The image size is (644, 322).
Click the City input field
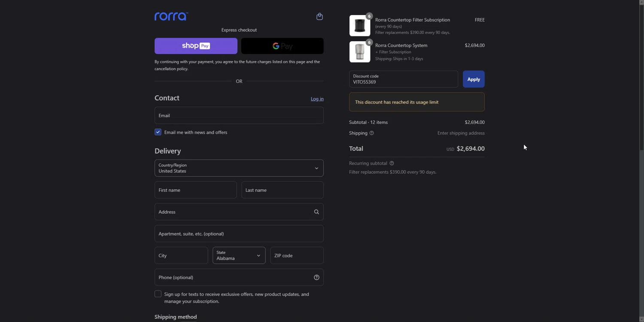(x=181, y=255)
